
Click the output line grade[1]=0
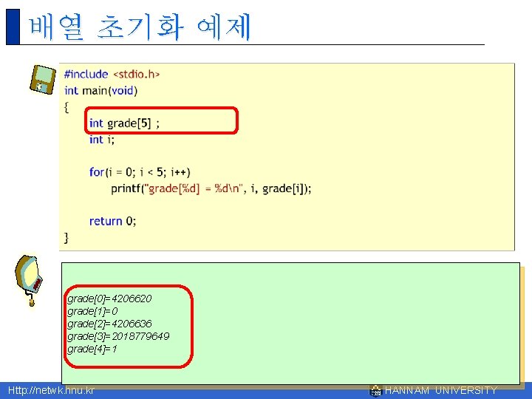[92, 311]
